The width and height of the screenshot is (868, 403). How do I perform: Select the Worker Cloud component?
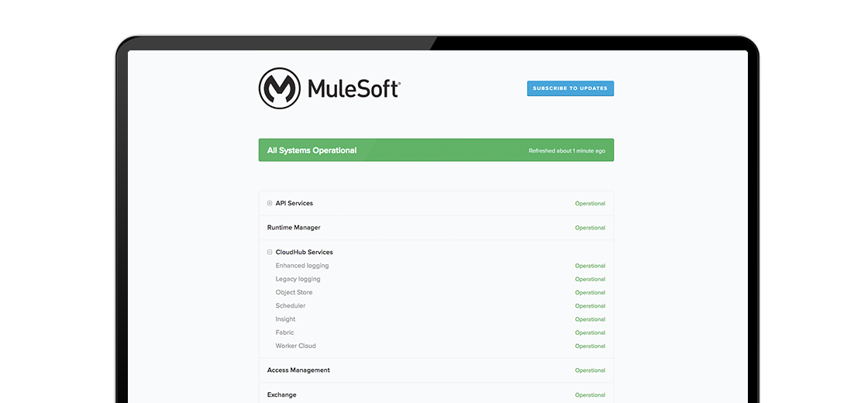pos(295,346)
